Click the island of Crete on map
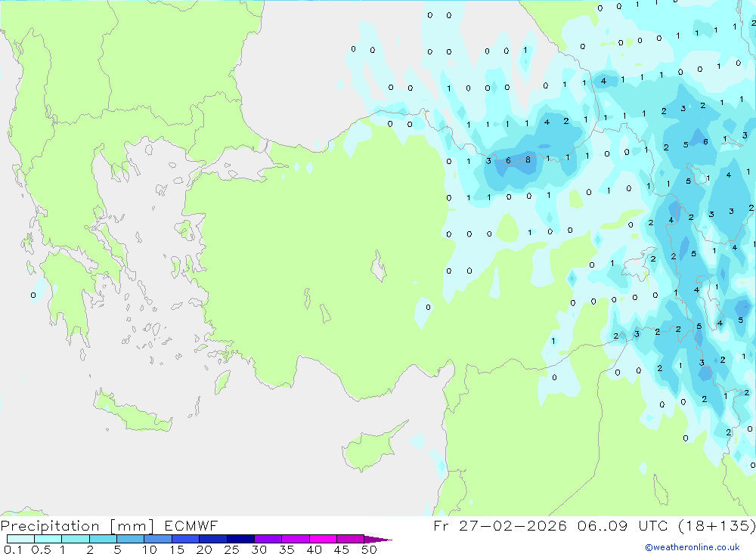This screenshot has width=756, height=554. point(132,411)
